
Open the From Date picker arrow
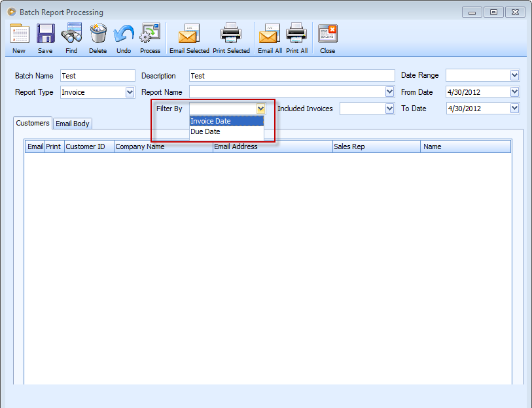pos(514,92)
